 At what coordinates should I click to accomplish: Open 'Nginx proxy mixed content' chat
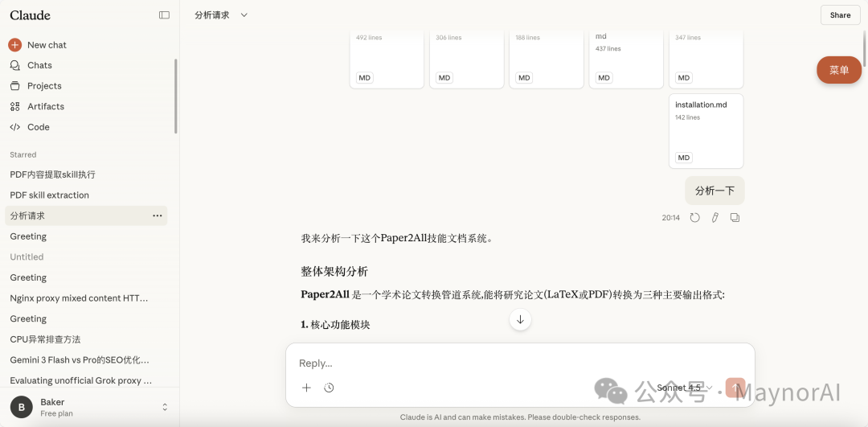pyautogui.click(x=86, y=298)
